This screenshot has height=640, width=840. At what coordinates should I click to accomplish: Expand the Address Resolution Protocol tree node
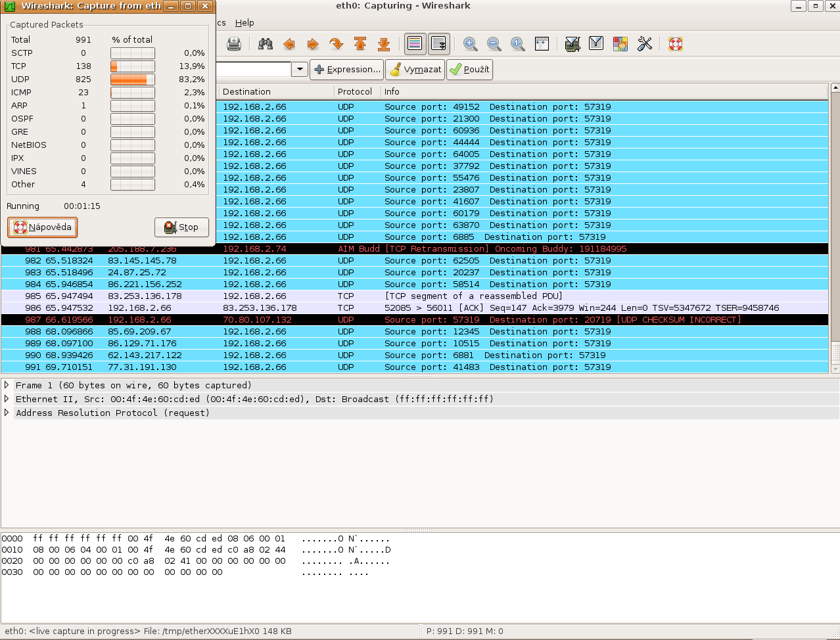coord(7,413)
